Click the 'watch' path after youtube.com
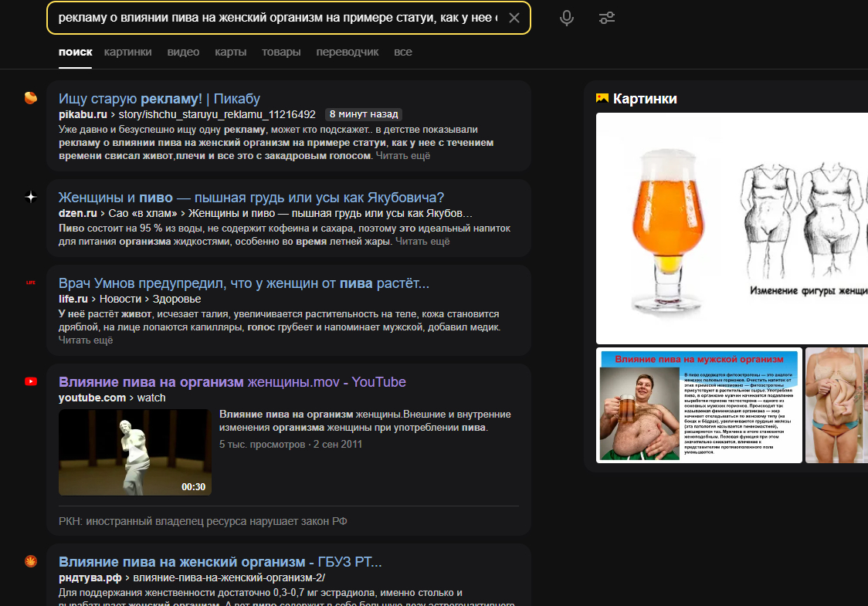Image resolution: width=868 pixels, height=606 pixels. [x=151, y=398]
